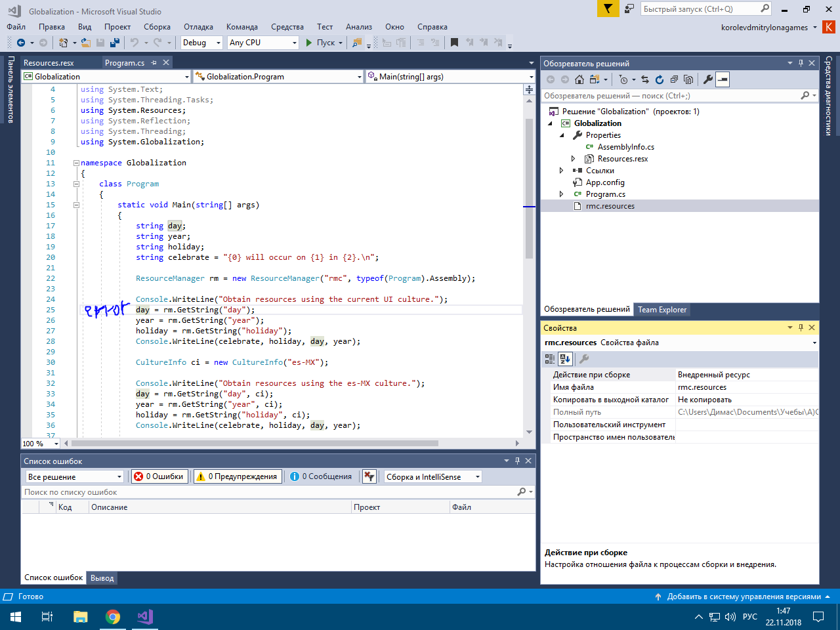Screen dimensions: 840x630
Task: Open the Отладка menu
Action: point(198,27)
